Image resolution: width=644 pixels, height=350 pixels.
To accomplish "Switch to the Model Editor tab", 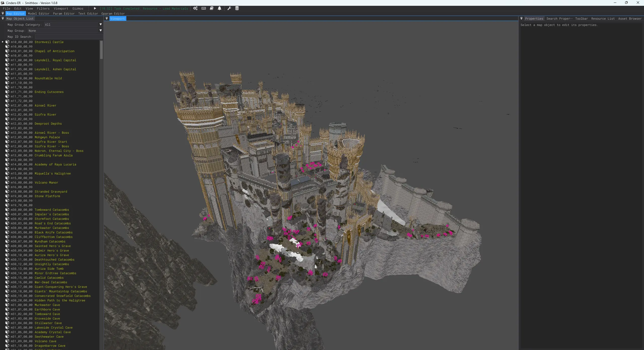I will 39,14.
